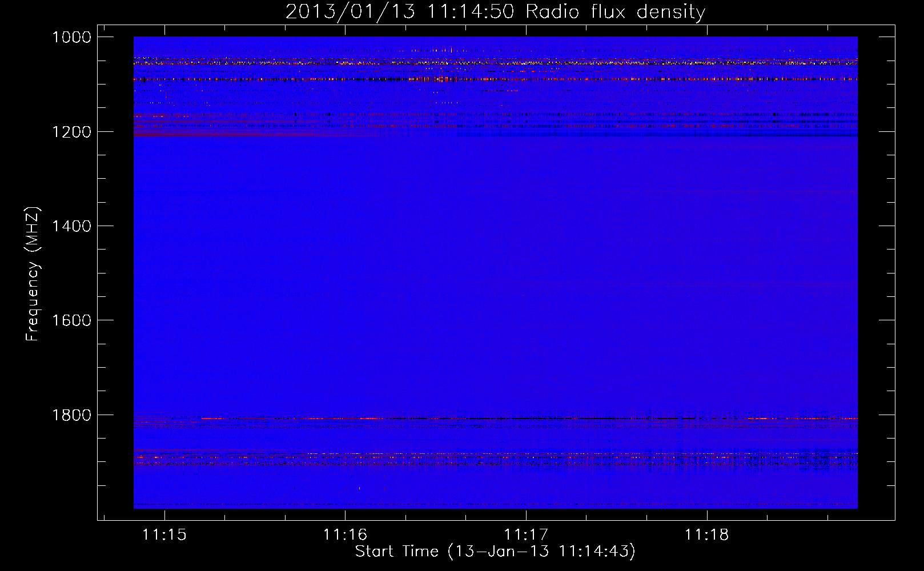The height and width of the screenshot is (571, 924).
Task: Click the plot title '2013/01/13 11:14:50 Radio flux density'
Action: [x=495, y=12]
